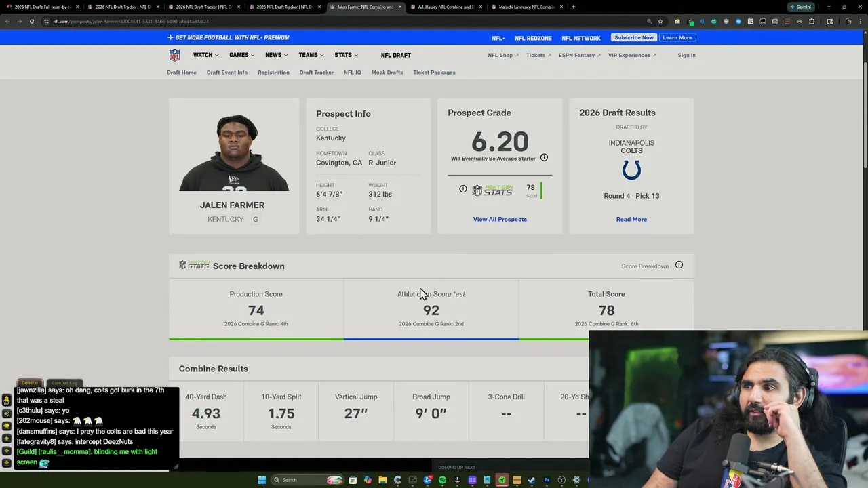This screenshot has height=488, width=868.
Task: Open File Explorer from the taskbar
Action: click(x=382, y=480)
